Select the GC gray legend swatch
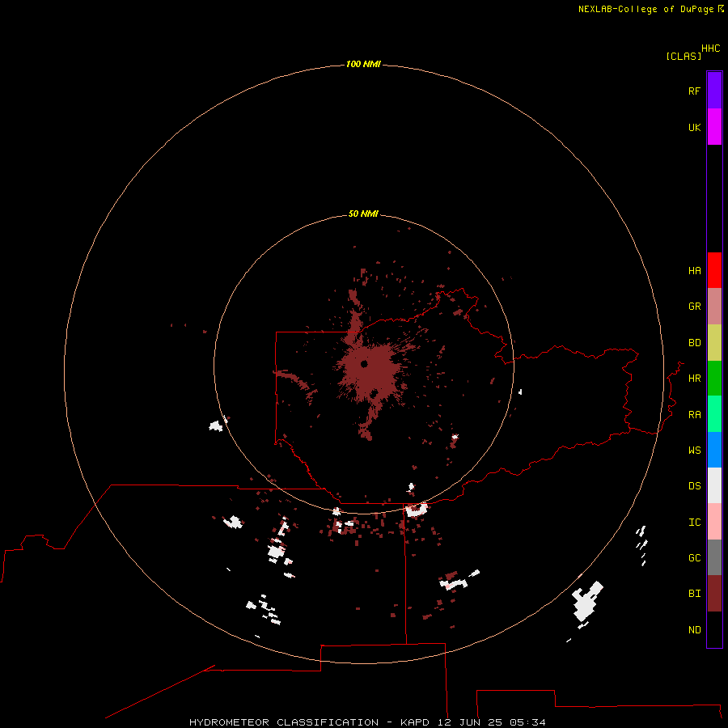Viewport: 728px width, 728px height. pyautogui.click(x=714, y=557)
